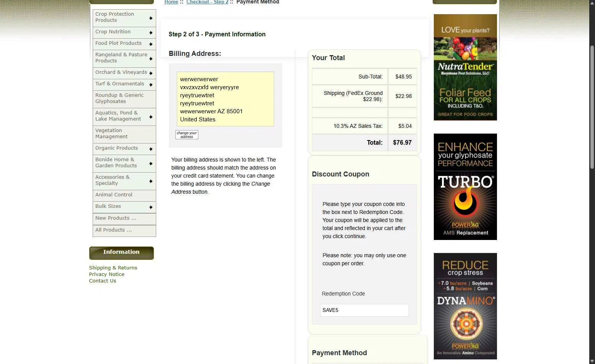595x364 pixels.
Task: Expand Organic Products submenu arrow
Action: 151,149
